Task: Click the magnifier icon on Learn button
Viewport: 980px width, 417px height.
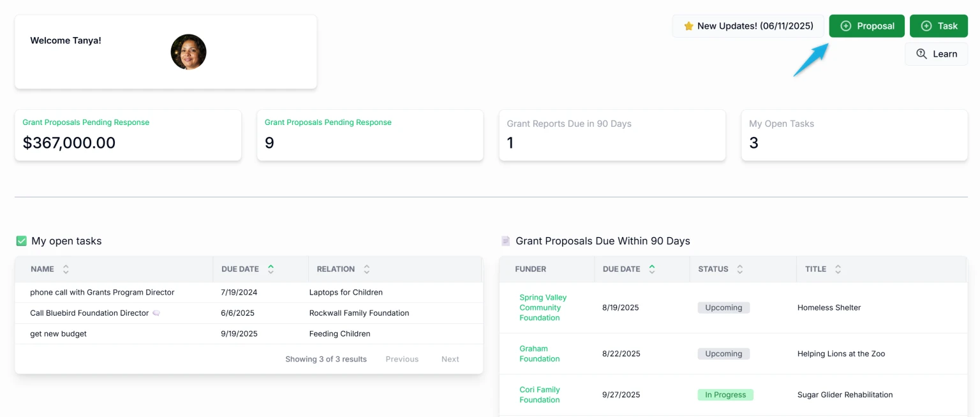Action: pyautogui.click(x=921, y=54)
